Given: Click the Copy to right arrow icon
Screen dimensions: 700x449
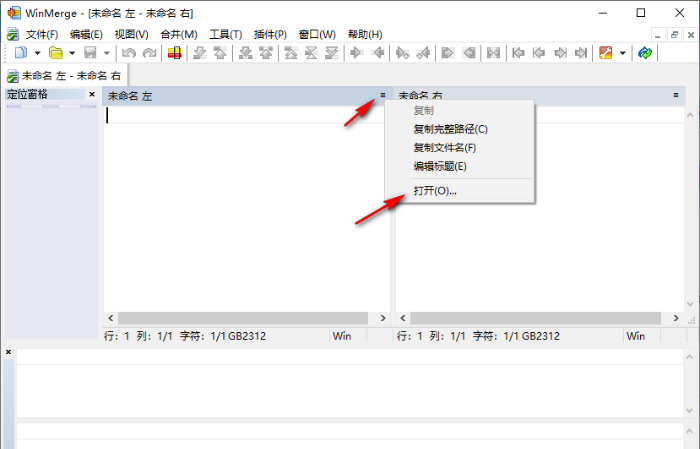Looking at the screenshot, I should coord(357,53).
